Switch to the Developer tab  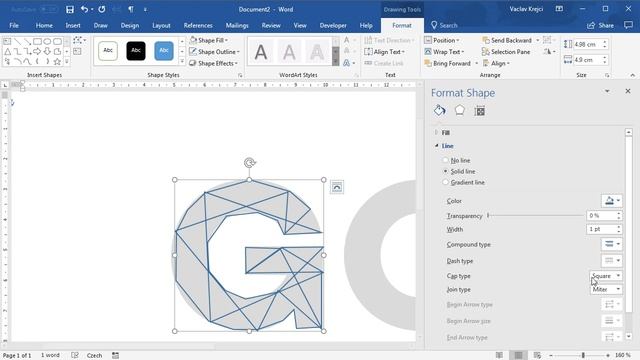(x=333, y=25)
